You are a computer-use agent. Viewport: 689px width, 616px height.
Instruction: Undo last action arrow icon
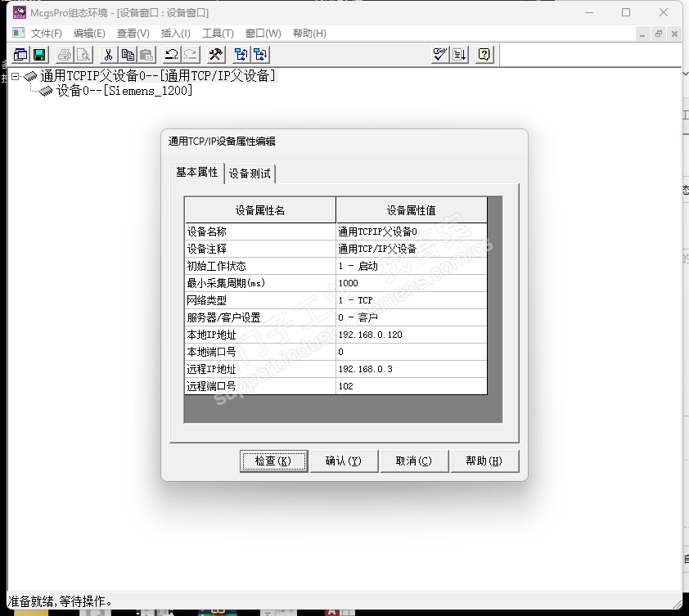pyautogui.click(x=171, y=55)
